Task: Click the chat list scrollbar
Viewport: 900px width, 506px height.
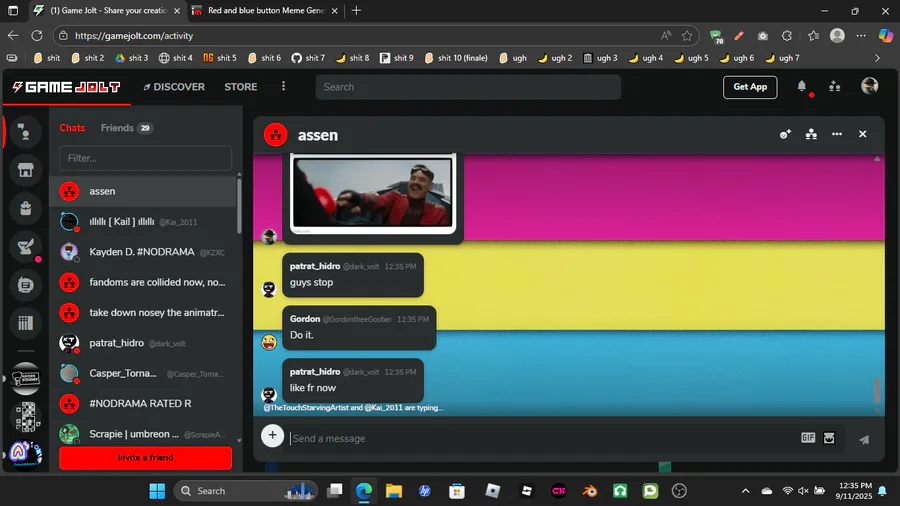Action: click(x=239, y=205)
